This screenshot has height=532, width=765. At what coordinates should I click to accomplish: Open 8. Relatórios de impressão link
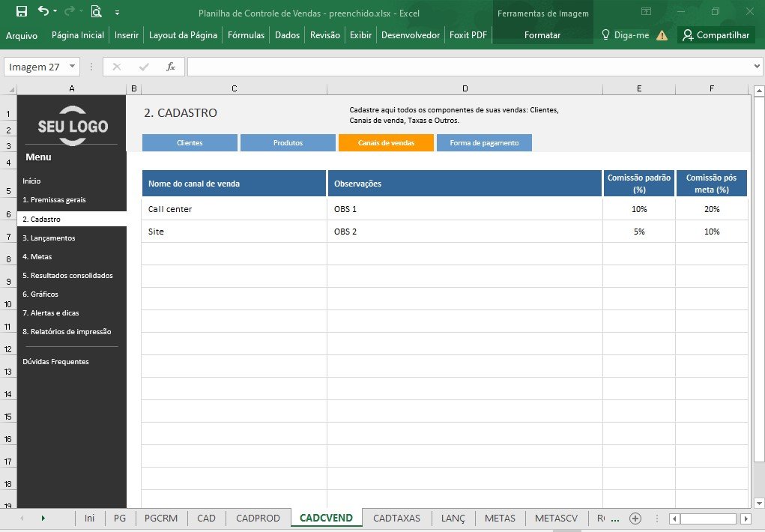click(x=67, y=332)
